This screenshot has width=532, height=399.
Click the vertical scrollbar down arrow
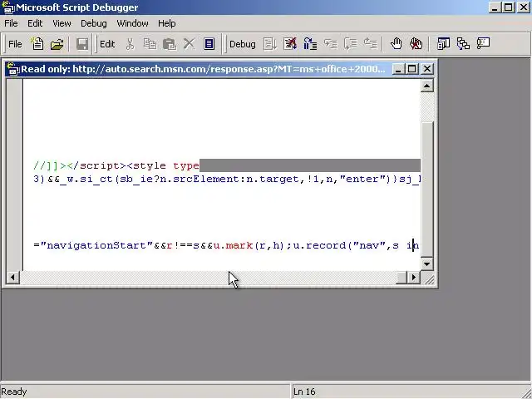(426, 264)
